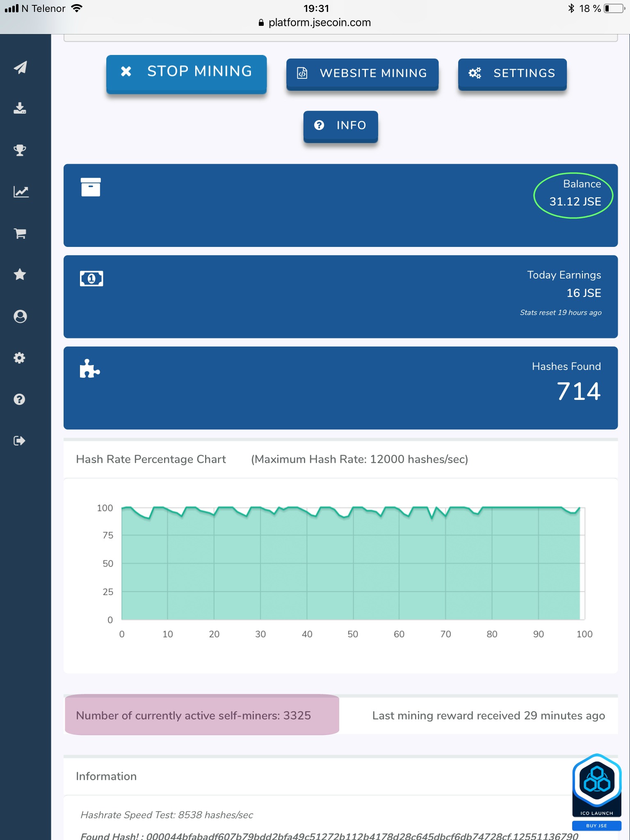This screenshot has height=840, width=630.
Task: Click the banknote icon in Today Earnings card
Action: coord(91,278)
